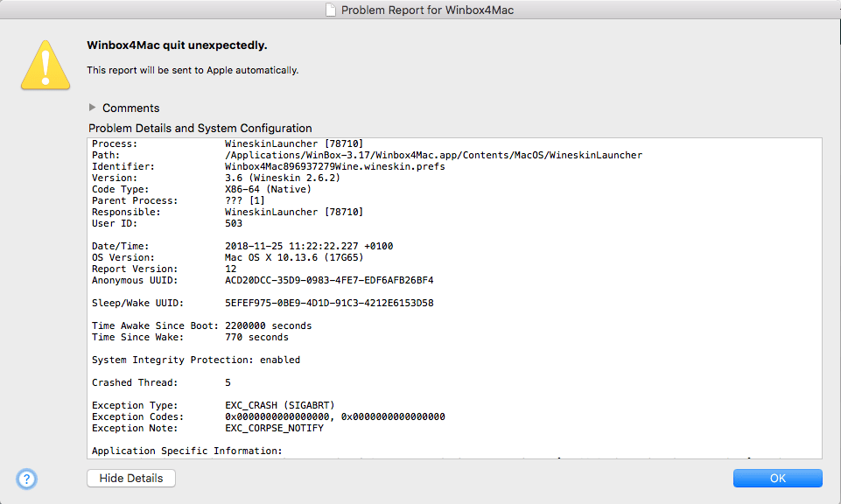Screen dimensions: 841x504
Task: Expand the Comments disclosure triangle
Action: [93, 108]
